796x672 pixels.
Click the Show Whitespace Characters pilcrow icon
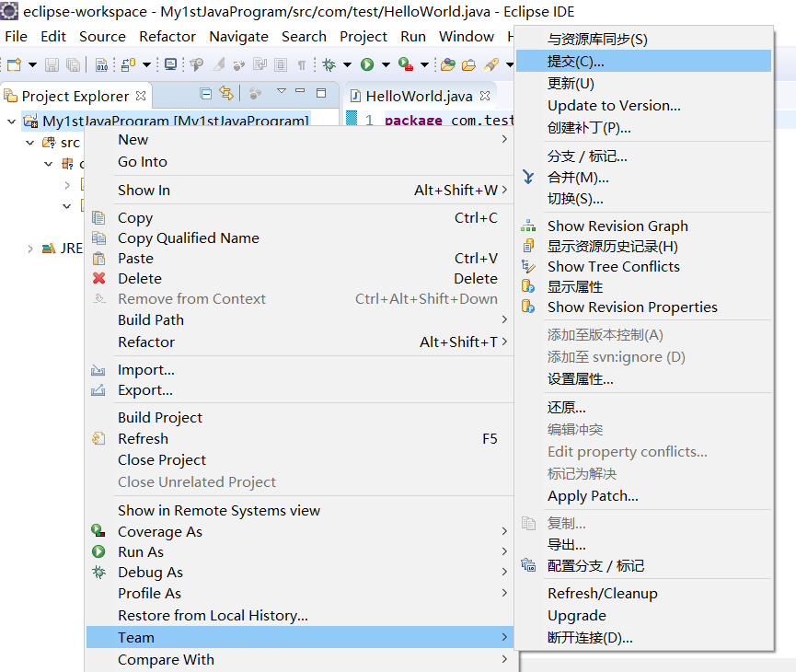(302, 65)
